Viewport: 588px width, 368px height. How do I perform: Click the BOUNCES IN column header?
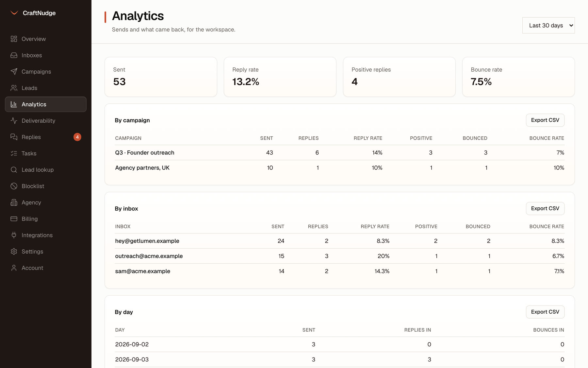(x=548, y=330)
